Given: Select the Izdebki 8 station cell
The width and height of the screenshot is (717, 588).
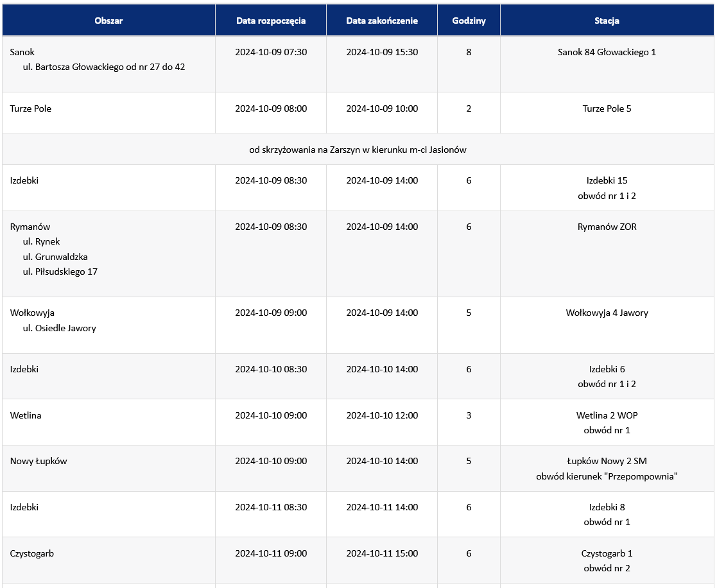Looking at the screenshot, I should point(607,514).
